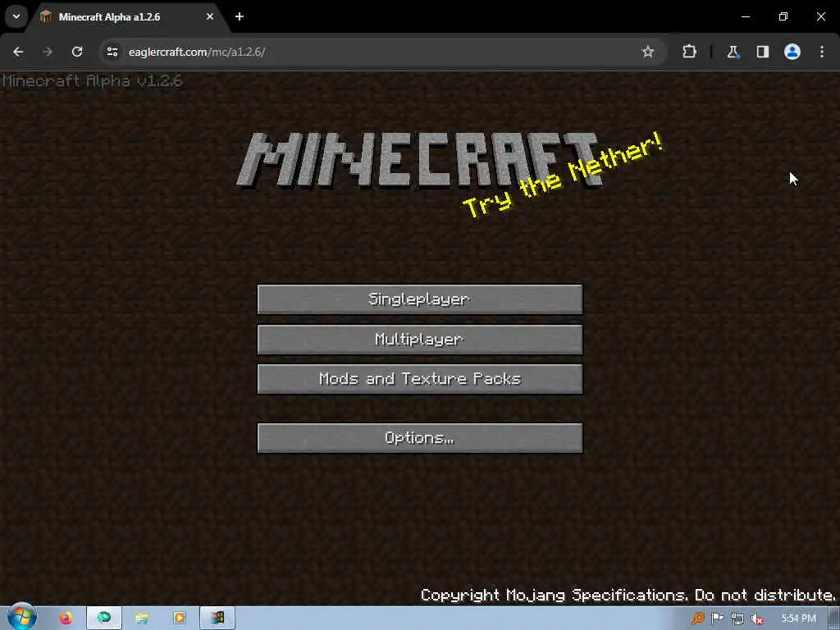Open the Options menu
Image resolution: width=840 pixels, height=630 pixels.
pyautogui.click(x=419, y=438)
